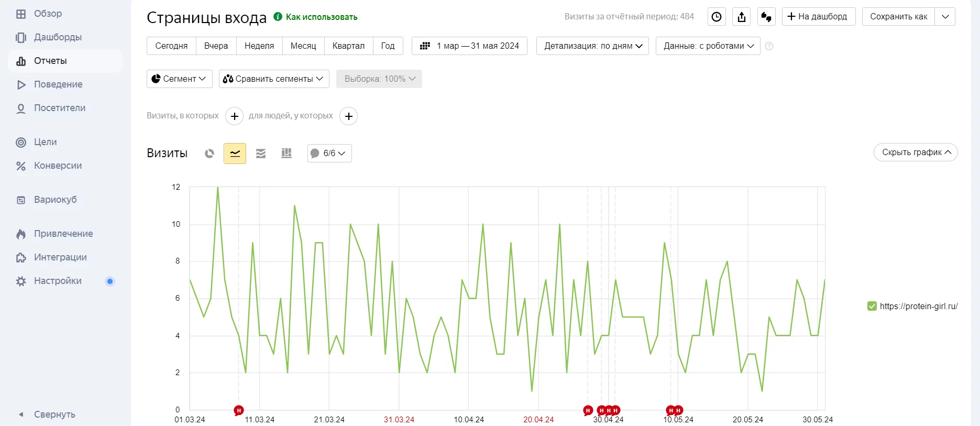
Task: Select the pie chart view icon
Action: (210, 154)
